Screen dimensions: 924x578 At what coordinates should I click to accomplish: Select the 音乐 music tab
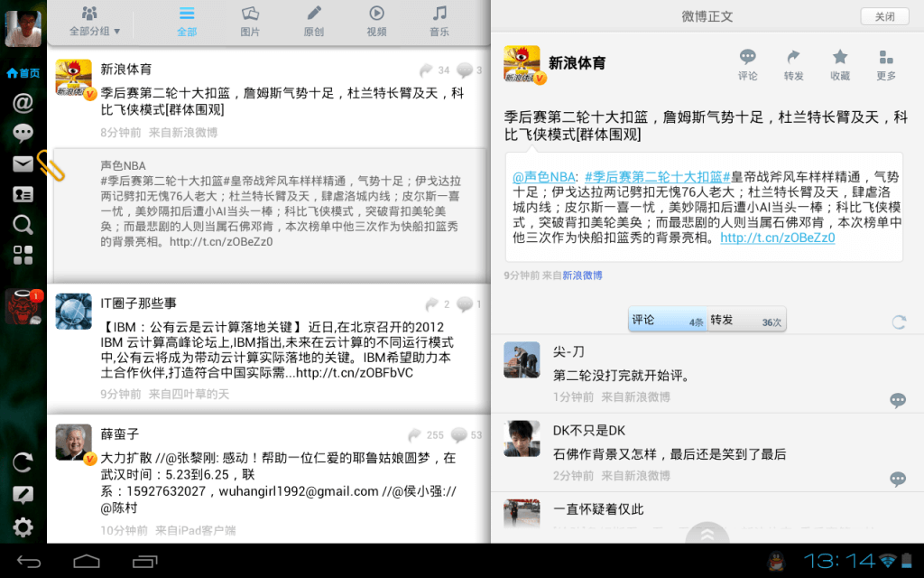(439, 22)
